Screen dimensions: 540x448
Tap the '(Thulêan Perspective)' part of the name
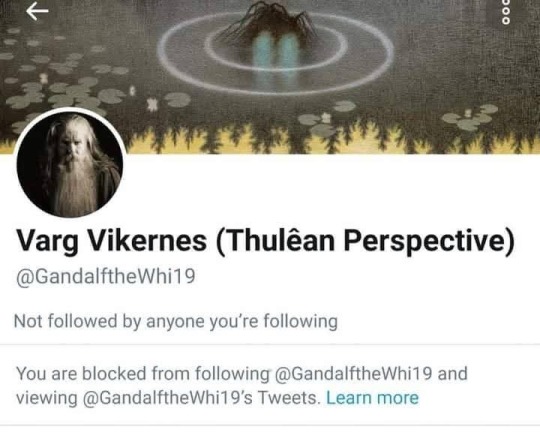pos(365,240)
